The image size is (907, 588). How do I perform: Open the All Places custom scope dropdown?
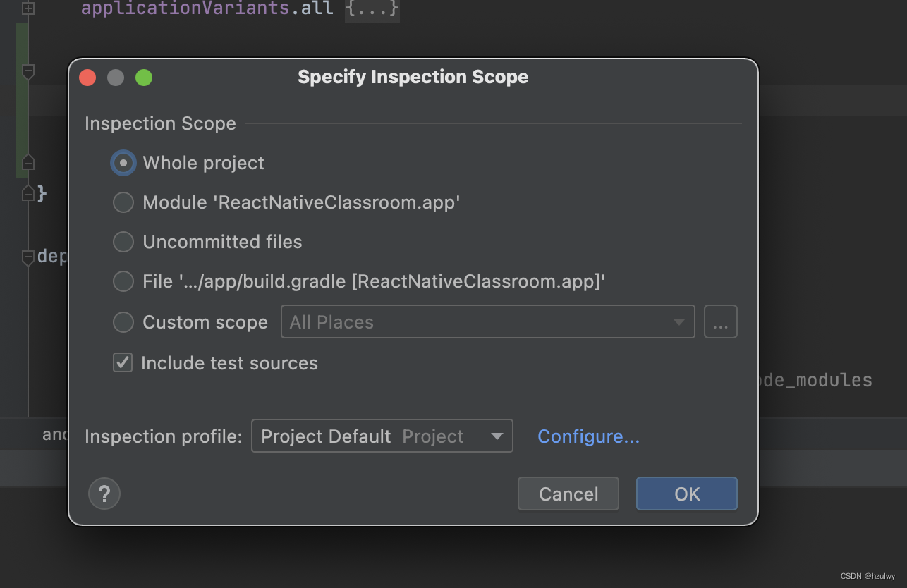click(488, 322)
